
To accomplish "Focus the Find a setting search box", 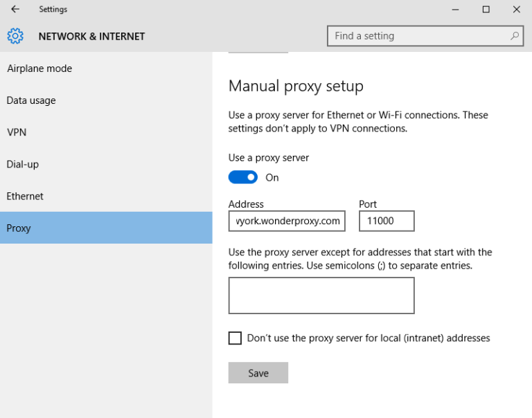I will tap(419, 36).
